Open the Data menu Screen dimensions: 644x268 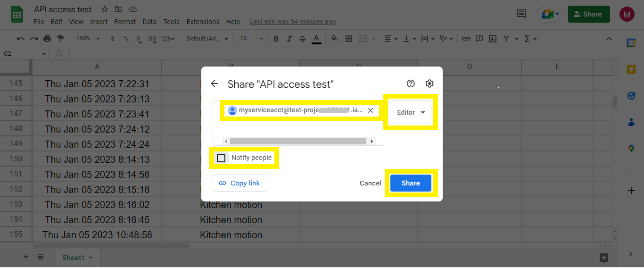click(x=149, y=22)
